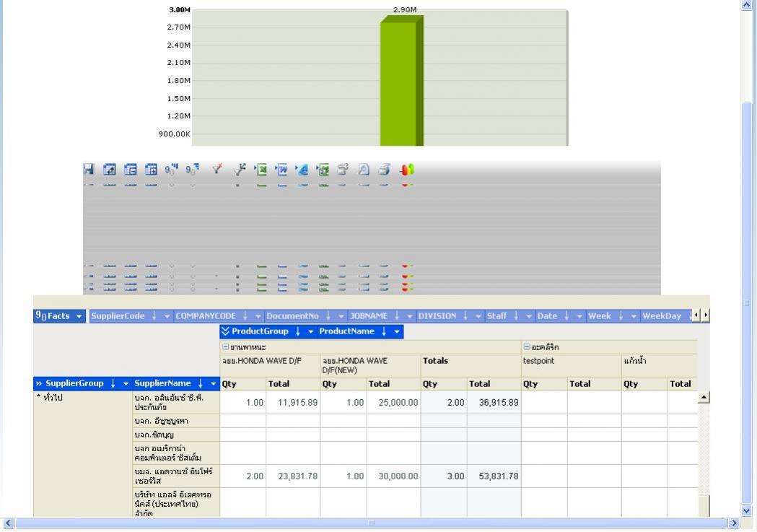Click the grid-with-plus expand icon in toolbar
757x532 pixels.
point(151,169)
